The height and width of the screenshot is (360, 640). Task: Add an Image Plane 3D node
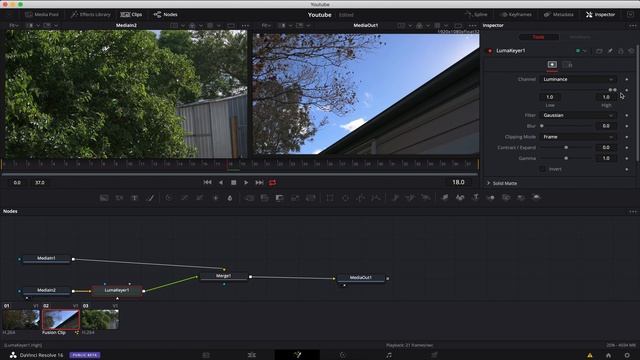[x=444, y=198]
